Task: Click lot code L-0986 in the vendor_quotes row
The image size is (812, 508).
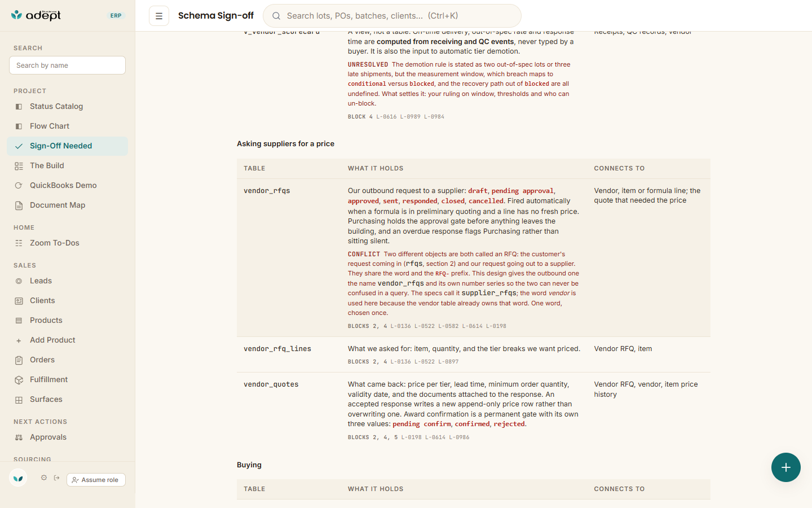Action: [459, 437]
